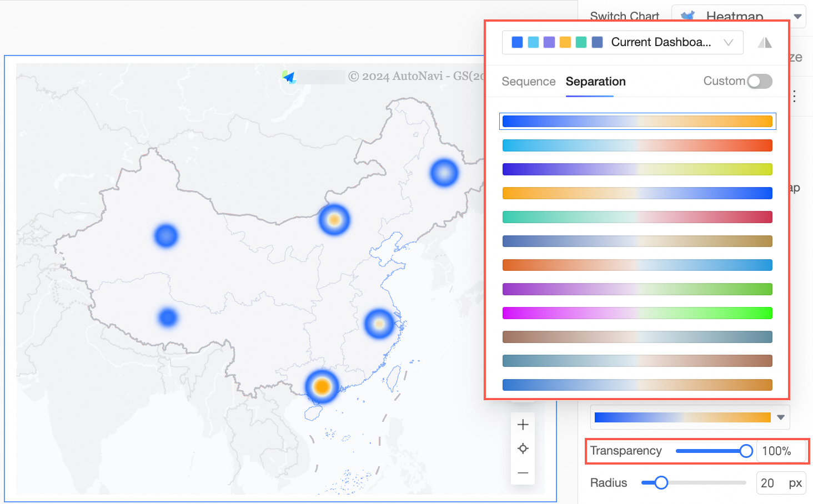Click the southern orange-centered heat point
813x504 pixels.
pos(322,386)
